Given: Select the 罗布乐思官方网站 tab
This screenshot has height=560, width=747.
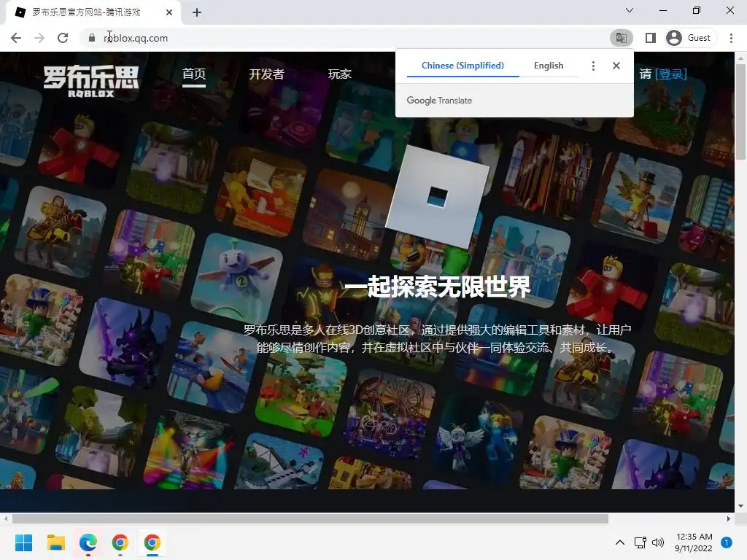Looking at the screenshot, I should (x=93, y=12).
